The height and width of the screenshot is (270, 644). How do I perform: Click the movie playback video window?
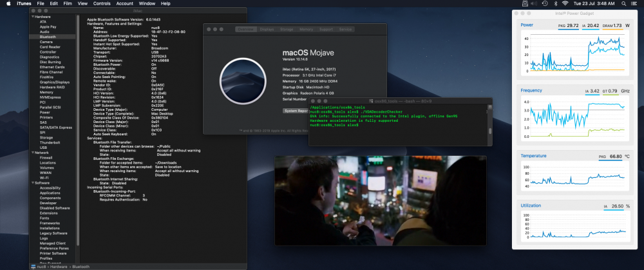tap(381, 200)
